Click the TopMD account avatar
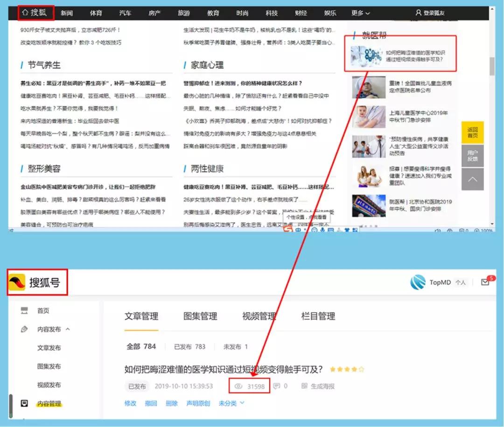 click(x=418, y=282)
